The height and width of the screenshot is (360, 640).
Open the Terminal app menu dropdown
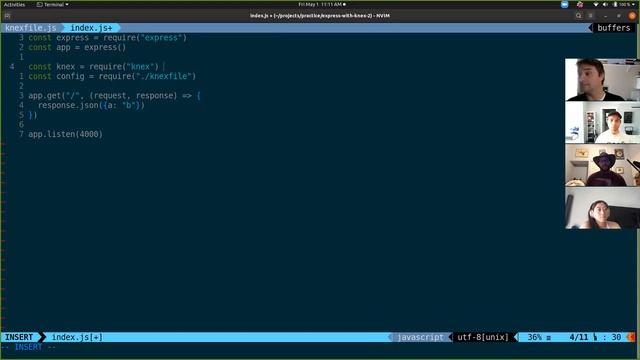(x=53, y=4)
